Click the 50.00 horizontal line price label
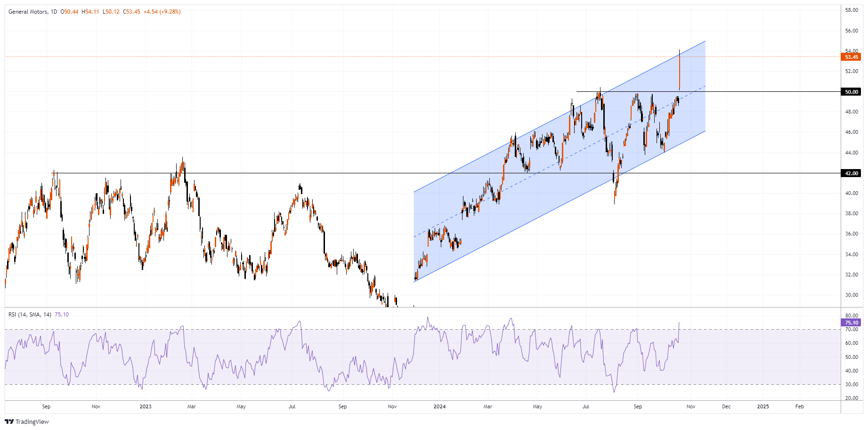Viewport: 868px width, 430px height. point(852,92)
